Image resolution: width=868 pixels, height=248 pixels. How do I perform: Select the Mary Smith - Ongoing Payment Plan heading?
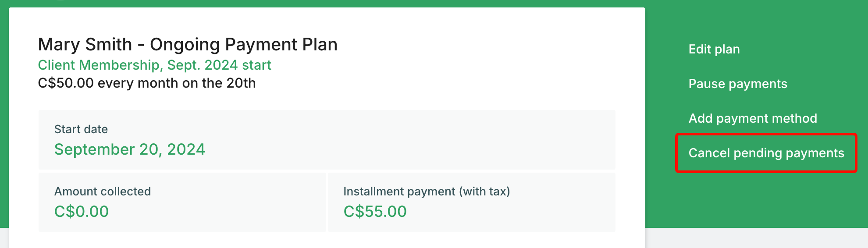pyautogui.click(x=188, y=45)
